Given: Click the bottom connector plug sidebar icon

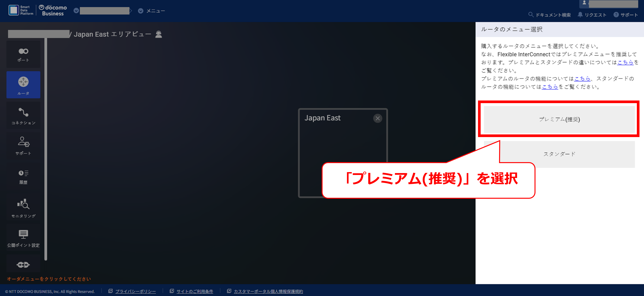Looking at the screenshot, I should (x=23, y=265).
